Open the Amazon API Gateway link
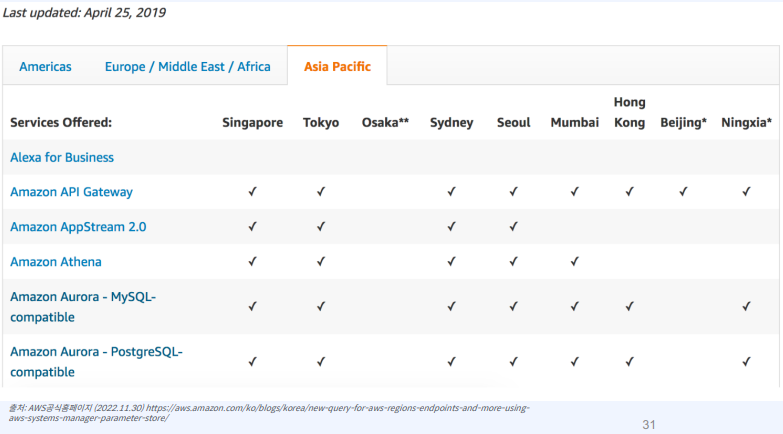783x434 pixels. [x=71, y=192]
